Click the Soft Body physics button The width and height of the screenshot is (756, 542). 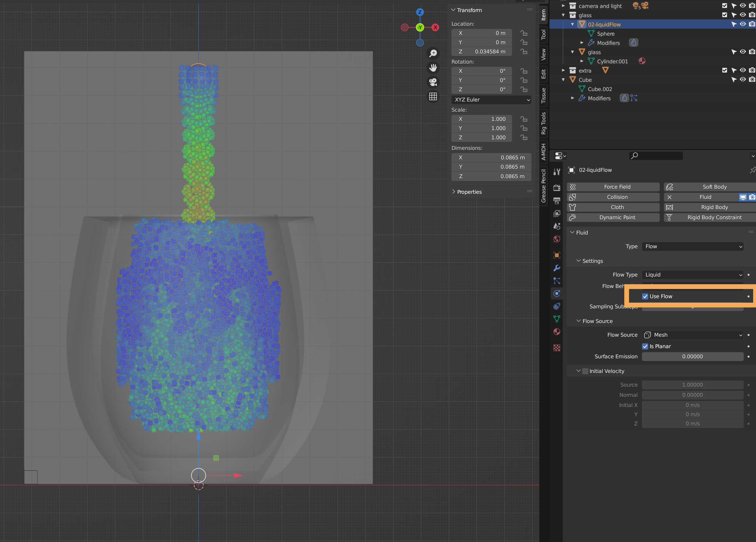click(714, 187)
